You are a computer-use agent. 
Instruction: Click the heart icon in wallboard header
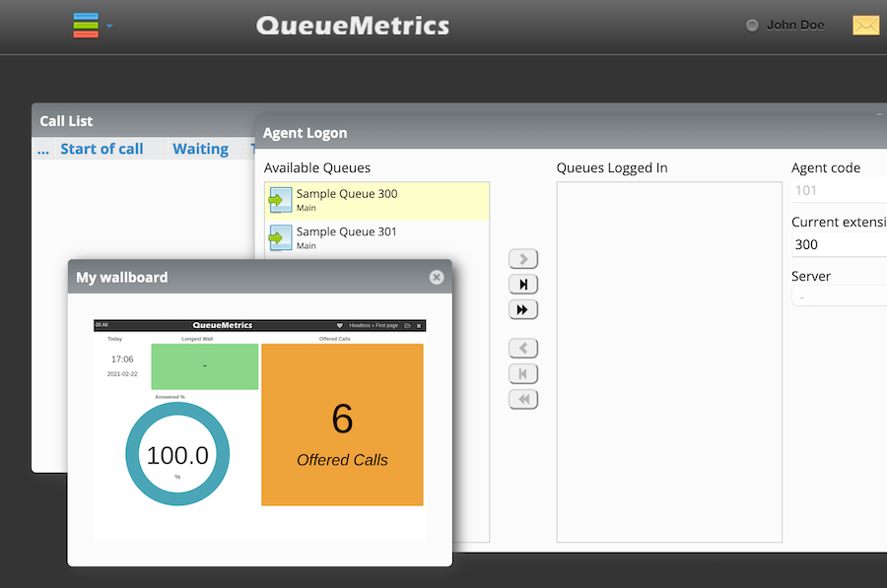pos(340,325)
